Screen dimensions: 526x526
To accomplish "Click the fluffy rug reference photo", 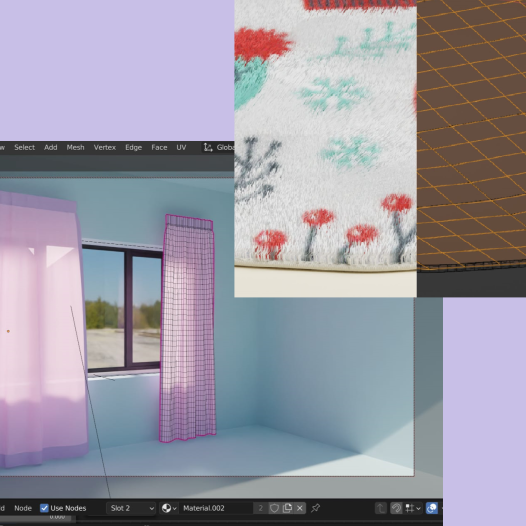I will click(x=325, y=148).
